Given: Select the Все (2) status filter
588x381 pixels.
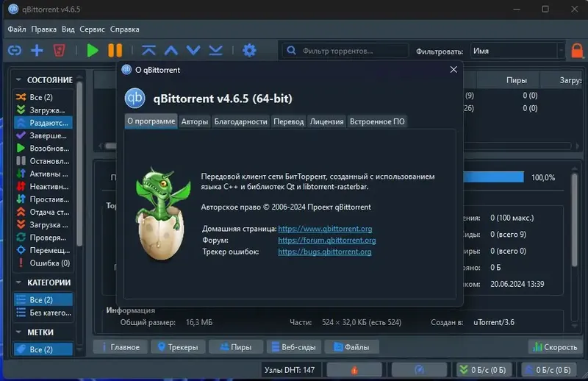Looking at the screenshot, I should point(43,97).
